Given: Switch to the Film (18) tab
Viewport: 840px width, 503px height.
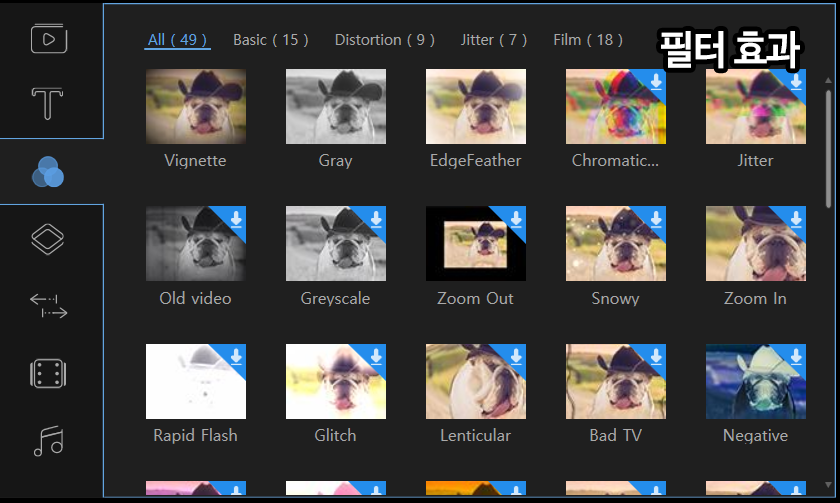Looking at the screenshot, I should point(588,40).
